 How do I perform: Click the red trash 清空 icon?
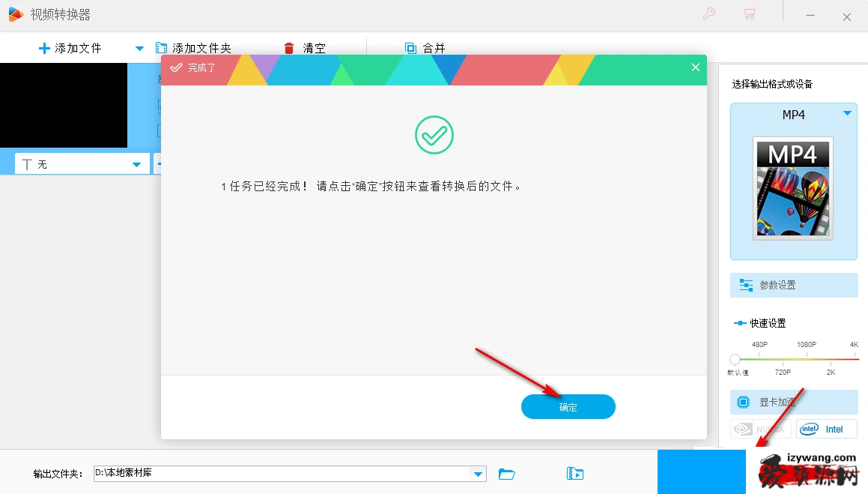point(289,48)
